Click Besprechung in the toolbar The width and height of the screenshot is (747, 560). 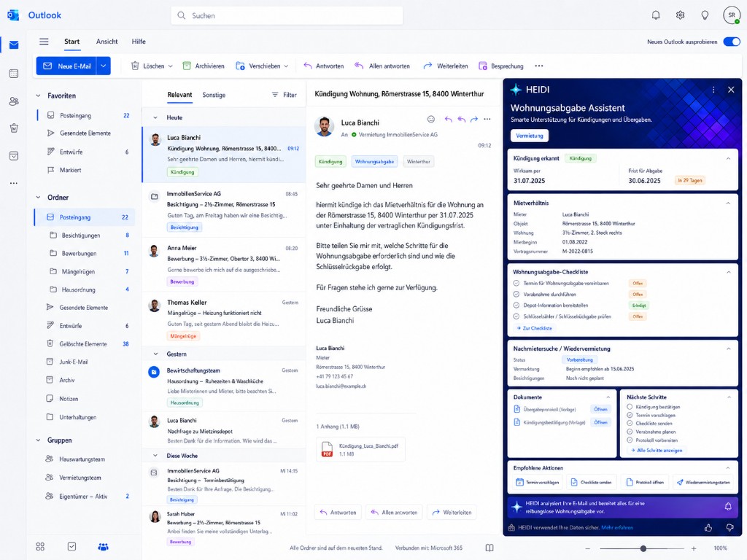pos(500,66)
